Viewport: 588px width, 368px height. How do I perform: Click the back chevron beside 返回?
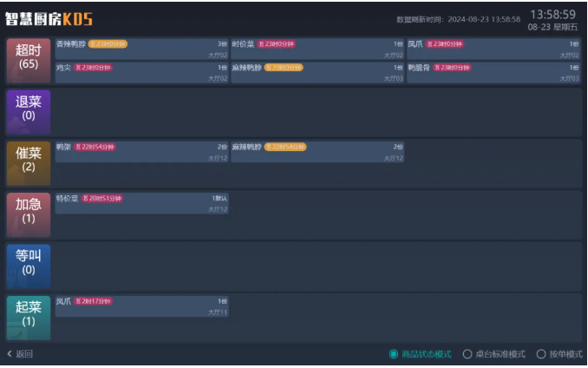coord(10,354)
